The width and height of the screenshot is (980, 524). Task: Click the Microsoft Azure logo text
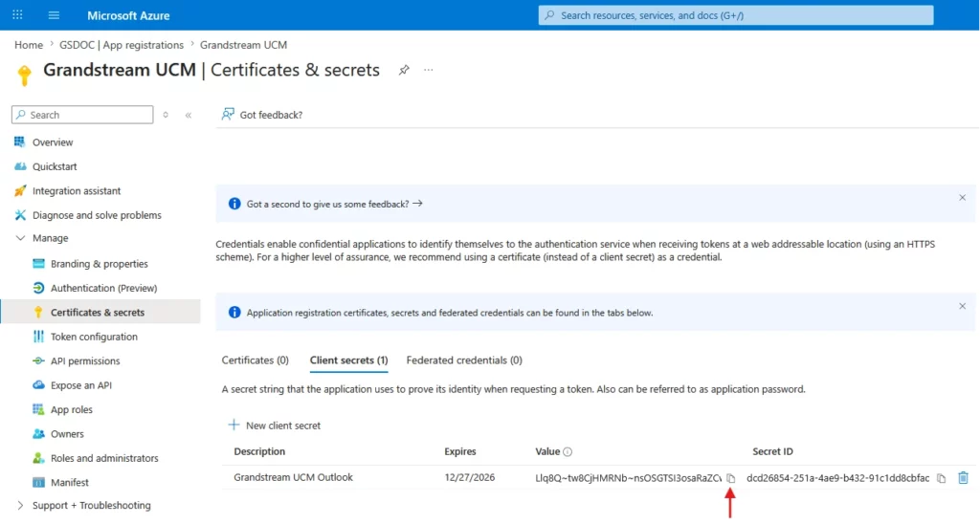[x=128, y=15]
